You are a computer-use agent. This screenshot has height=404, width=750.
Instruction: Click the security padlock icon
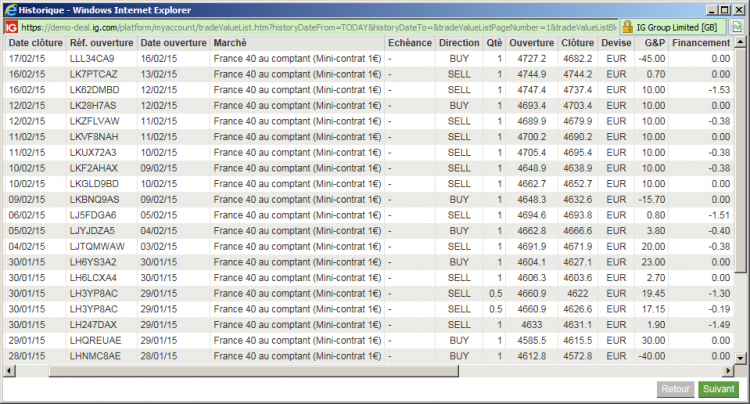[x=627, y=27]
